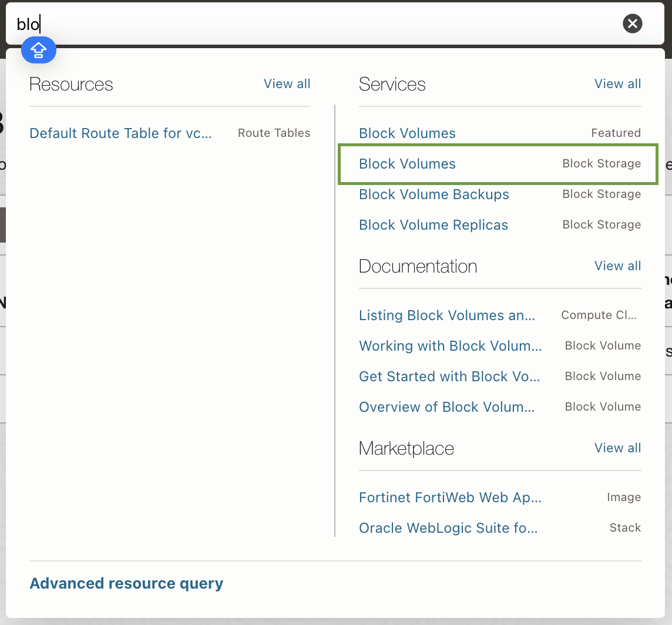View all Services results
The image size is (672, 625).
[x=617, y=84]
